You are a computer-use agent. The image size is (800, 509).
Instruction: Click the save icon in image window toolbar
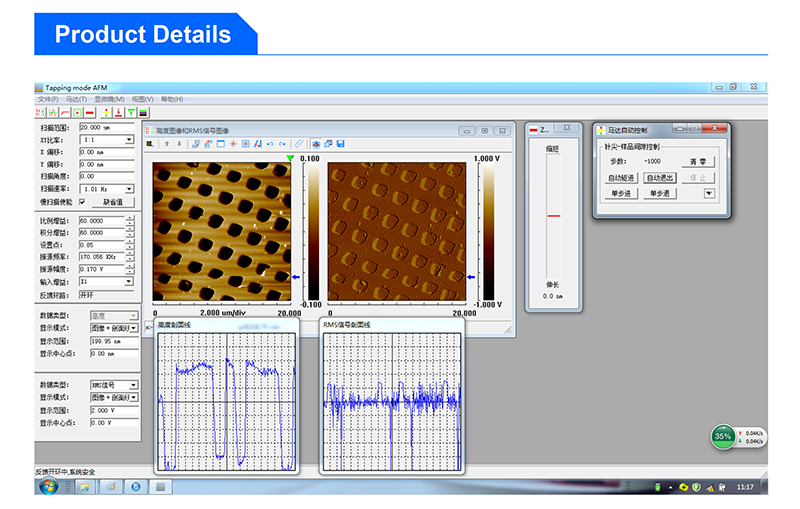click(x=341, y=144)
